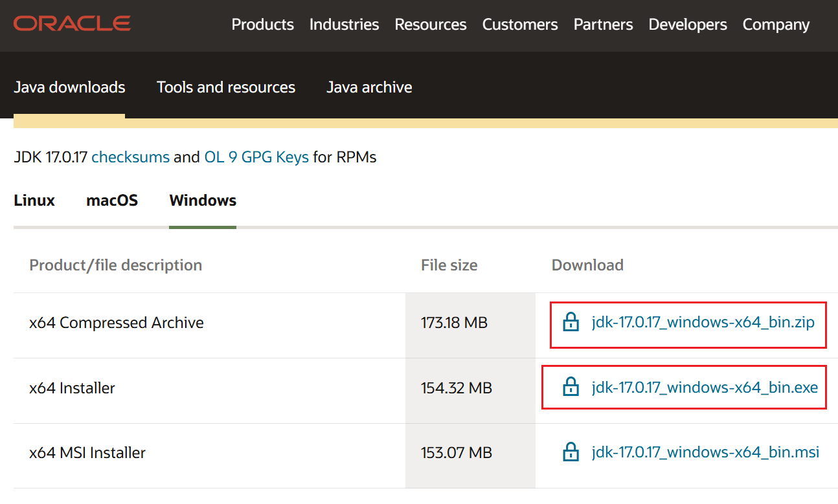The height and width of the screenshot is (504, 838).
Task: Go to Tools and resources tab
Action: [226, 87]
